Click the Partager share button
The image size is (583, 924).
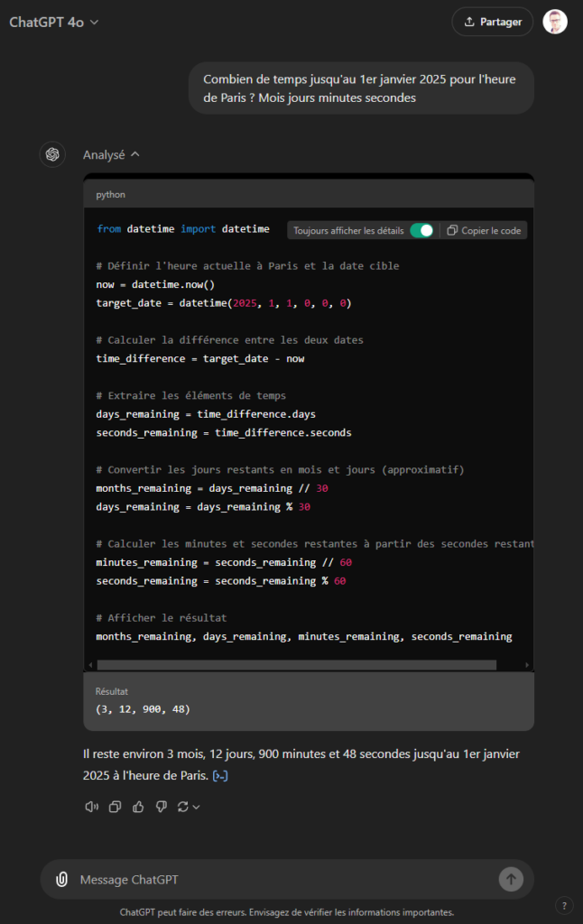point(492,22)
